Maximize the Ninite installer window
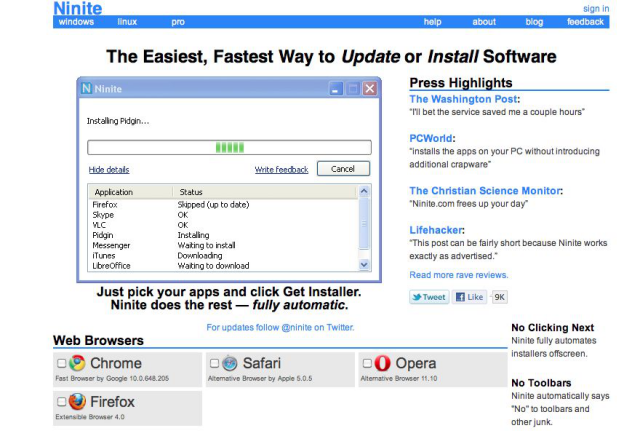 (353, 89)
